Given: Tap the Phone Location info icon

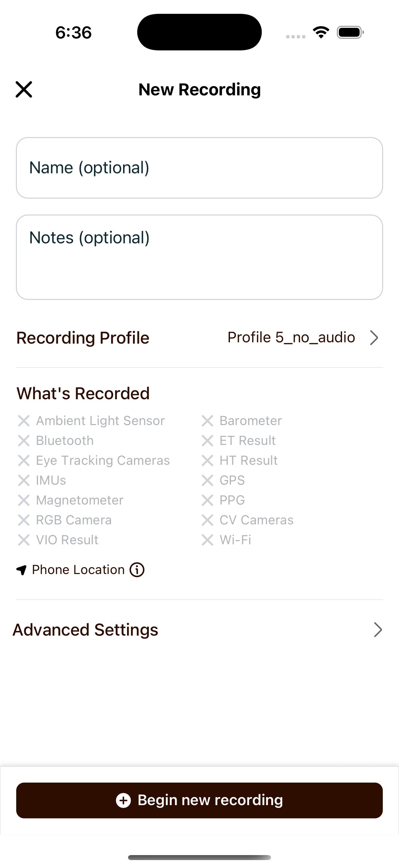Looking at the screenshot, I should click(137, 570).
